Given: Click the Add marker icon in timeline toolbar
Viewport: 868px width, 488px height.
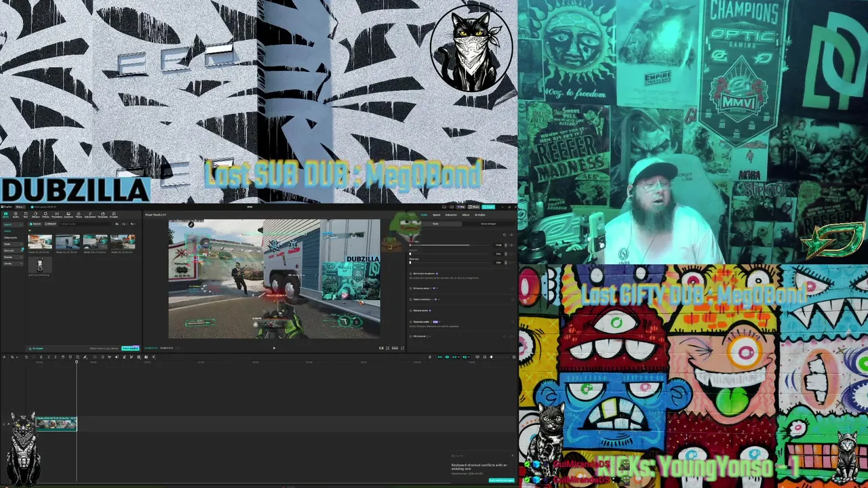Looking at the screenshot, I should pyautogui.click(x=70, y=357).
